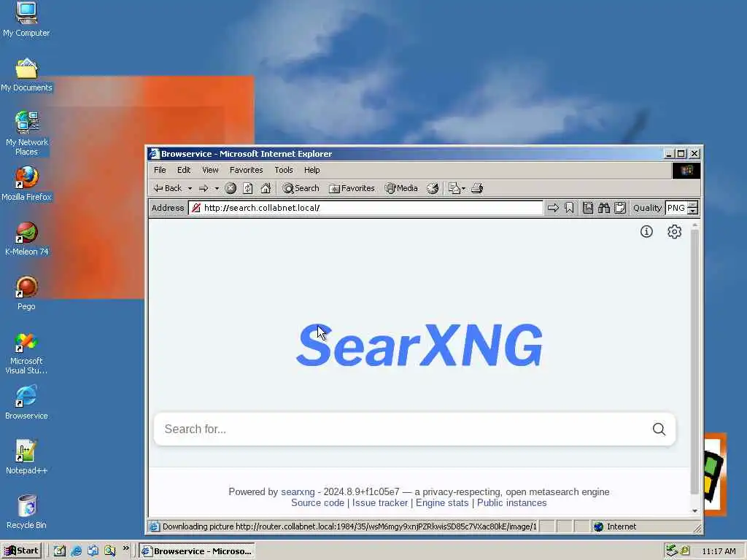Open the Help menu

(312, 170)
